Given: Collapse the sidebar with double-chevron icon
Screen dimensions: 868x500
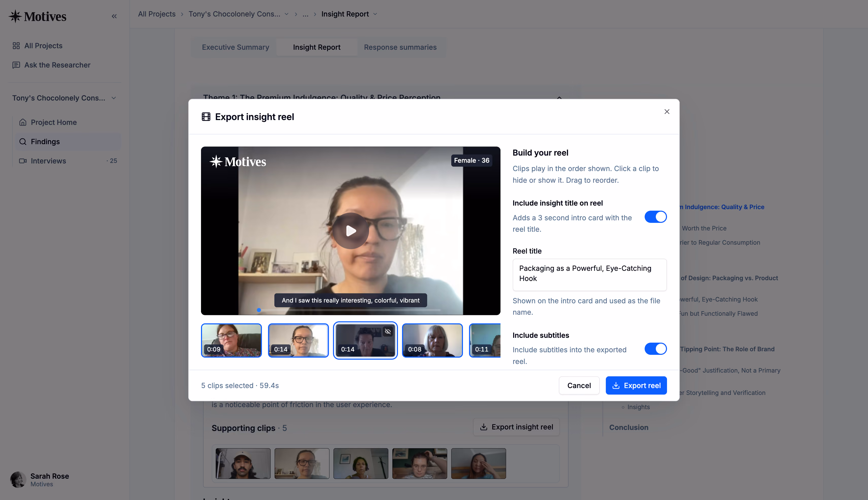Looking at the screenshot, I should click(x=114, y=16).
